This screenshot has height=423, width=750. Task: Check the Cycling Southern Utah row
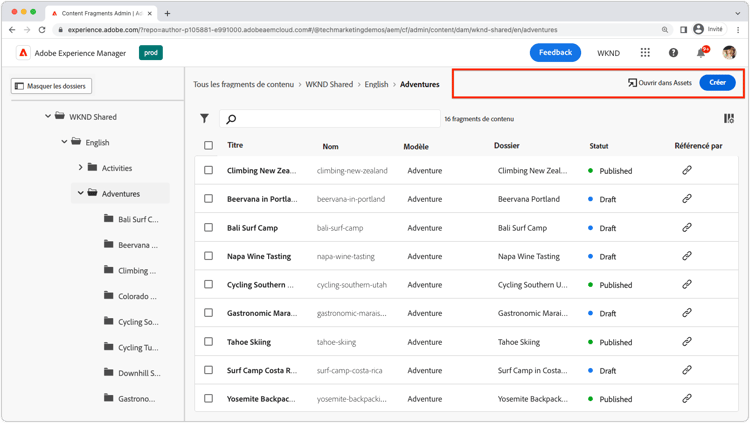(x=209, y=284)
